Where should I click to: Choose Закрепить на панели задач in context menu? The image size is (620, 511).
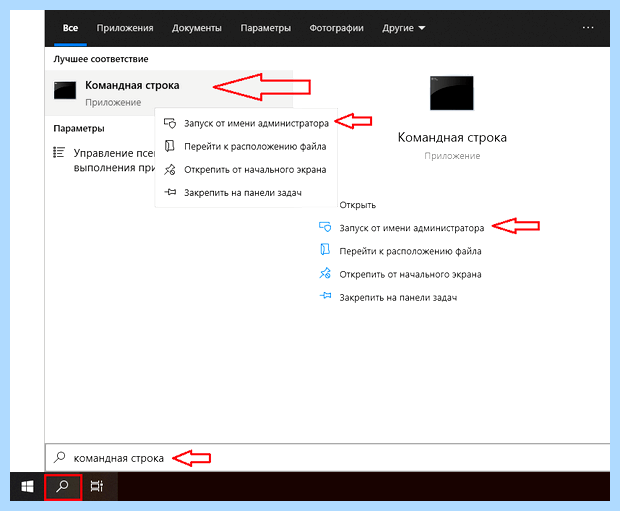(x=246, y=193)
